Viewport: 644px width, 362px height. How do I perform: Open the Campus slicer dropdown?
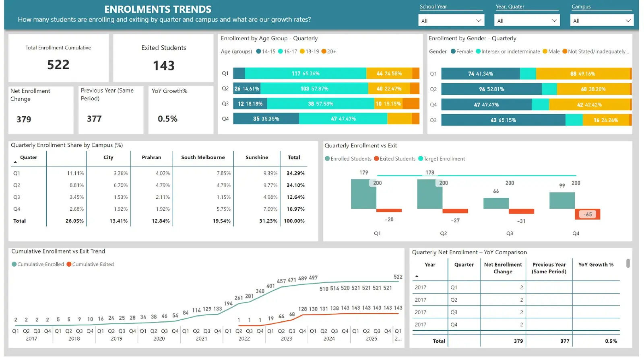pyautogui.click(x=602, y=21)
